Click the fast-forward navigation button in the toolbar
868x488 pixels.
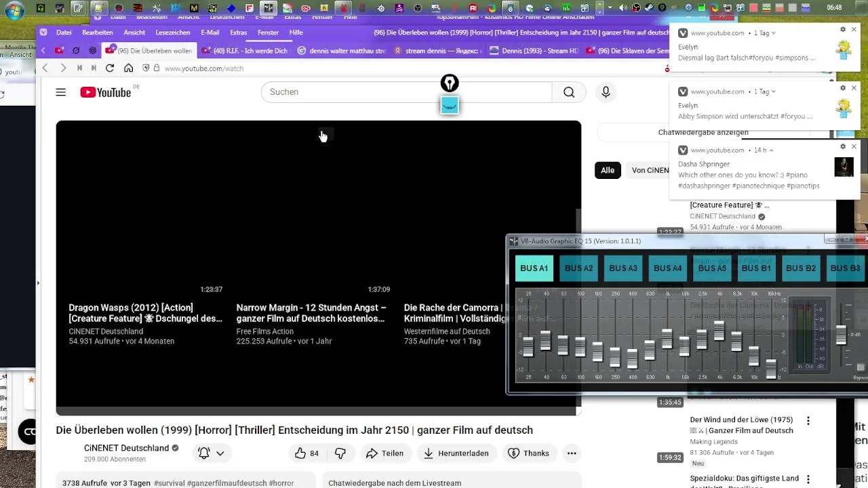(94, 68)
